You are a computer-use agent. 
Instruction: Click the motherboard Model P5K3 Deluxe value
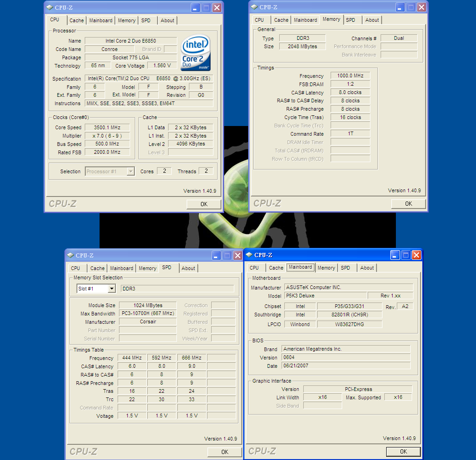point(326,296)
